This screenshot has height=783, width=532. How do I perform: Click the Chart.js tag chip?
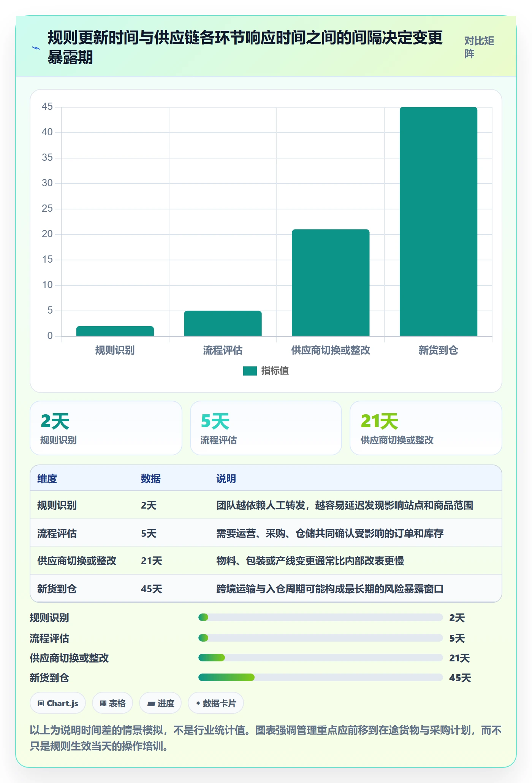click(58, 703)
